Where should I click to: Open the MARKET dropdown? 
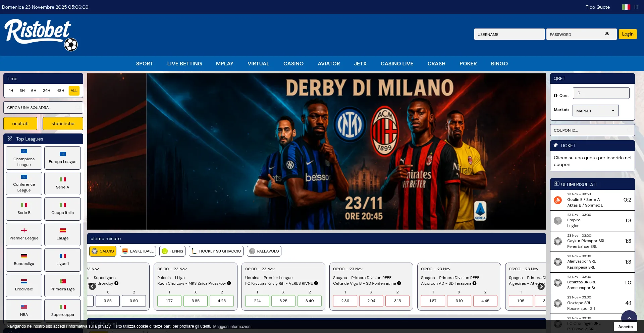pyautogui.click(x=595, y=111)
